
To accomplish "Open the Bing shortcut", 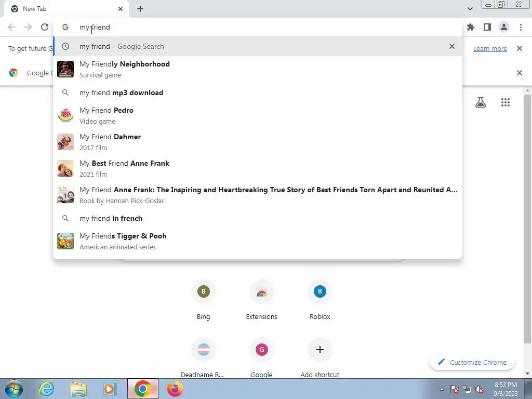I will click(203, 300).
